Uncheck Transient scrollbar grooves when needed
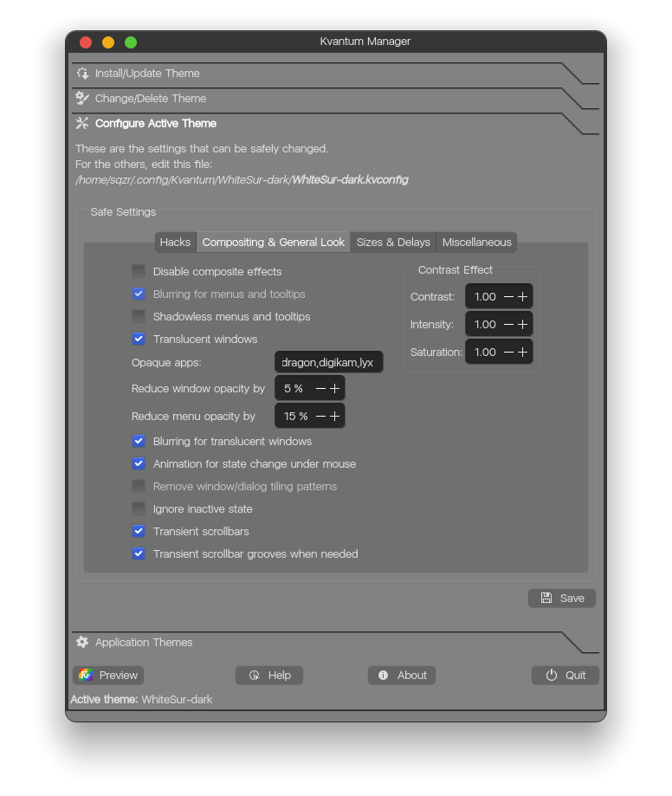The image size is (672, 796). pos(139,553)
